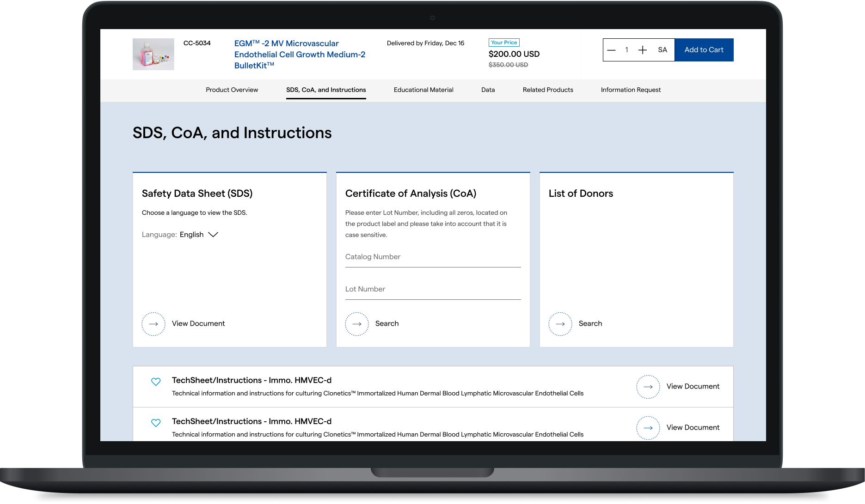Image resolution: width=865 pixels, height=504 pixels.
Task: Focus the Lot Number input field
Action: [x=433, y=290]
